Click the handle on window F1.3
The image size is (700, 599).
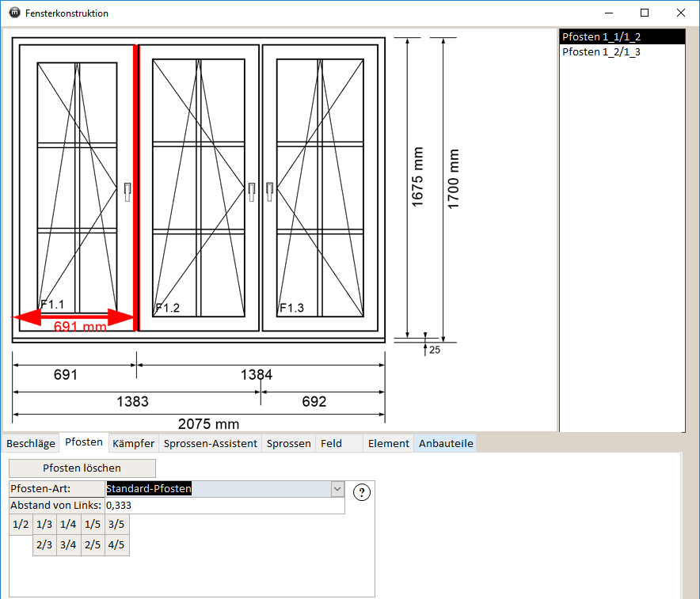[270, 191]
